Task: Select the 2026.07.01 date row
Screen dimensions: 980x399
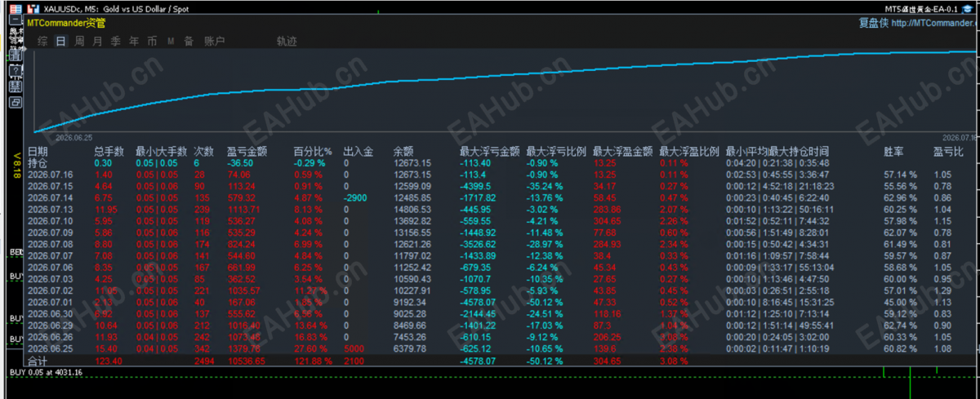Action: (50, 301)
